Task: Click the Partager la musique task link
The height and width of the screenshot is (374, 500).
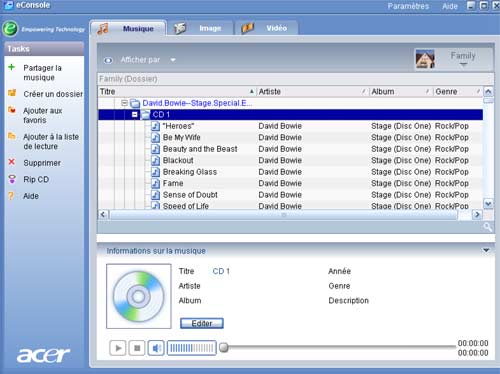Action: [42, 73]
